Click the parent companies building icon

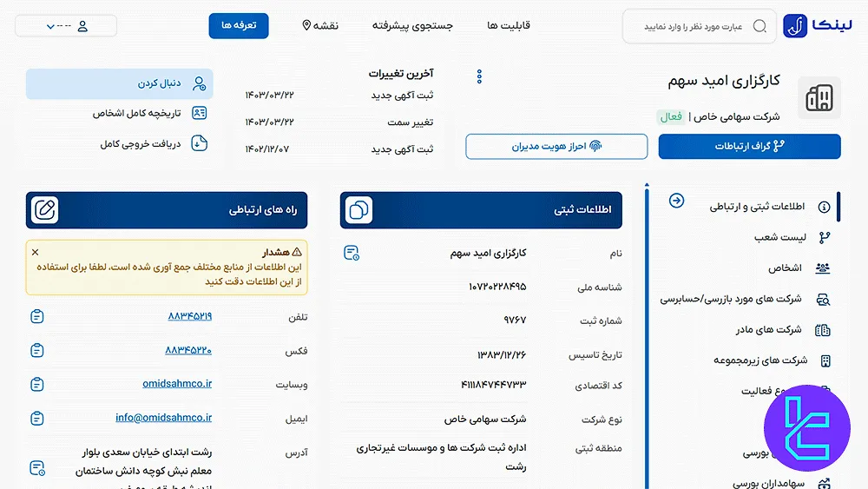823,330
